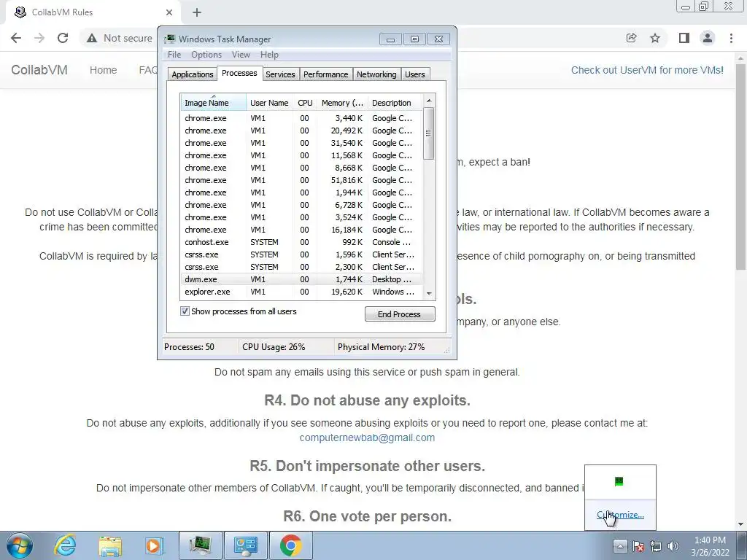Click the Control Panel taskbar button
Screen dimensions: 747x560
(246, 545)
